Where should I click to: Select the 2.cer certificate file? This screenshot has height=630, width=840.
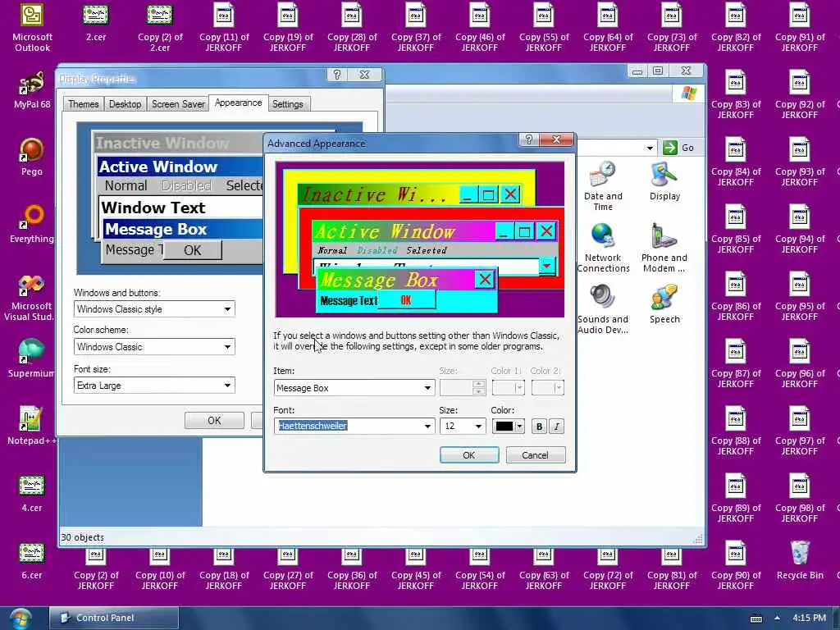pos(96,22)
